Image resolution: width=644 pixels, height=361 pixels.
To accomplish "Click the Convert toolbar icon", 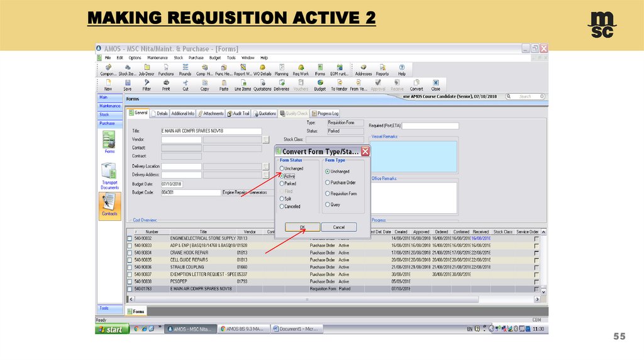I will pos(416,85).
